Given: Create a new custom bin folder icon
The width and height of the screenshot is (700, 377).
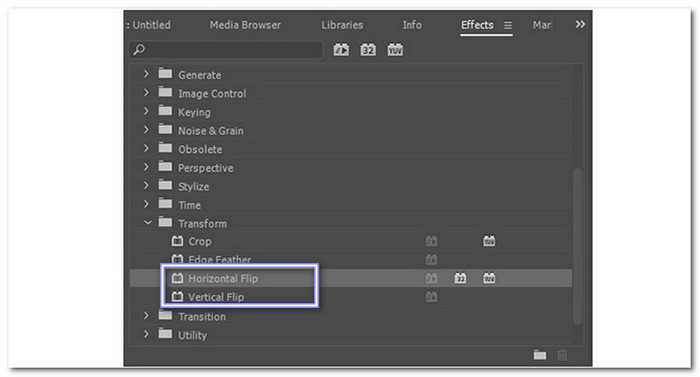Looking at the screenshot, I should coord(540,355).
